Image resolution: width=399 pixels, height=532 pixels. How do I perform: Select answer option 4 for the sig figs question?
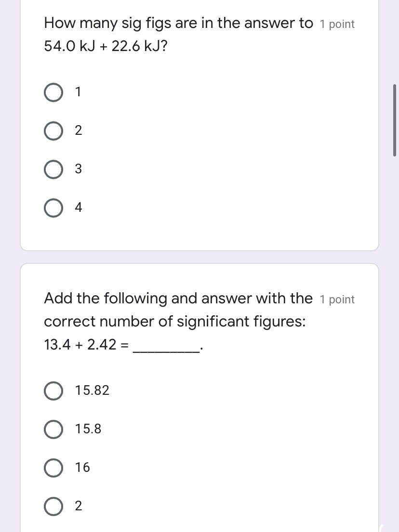coord(53,208)
